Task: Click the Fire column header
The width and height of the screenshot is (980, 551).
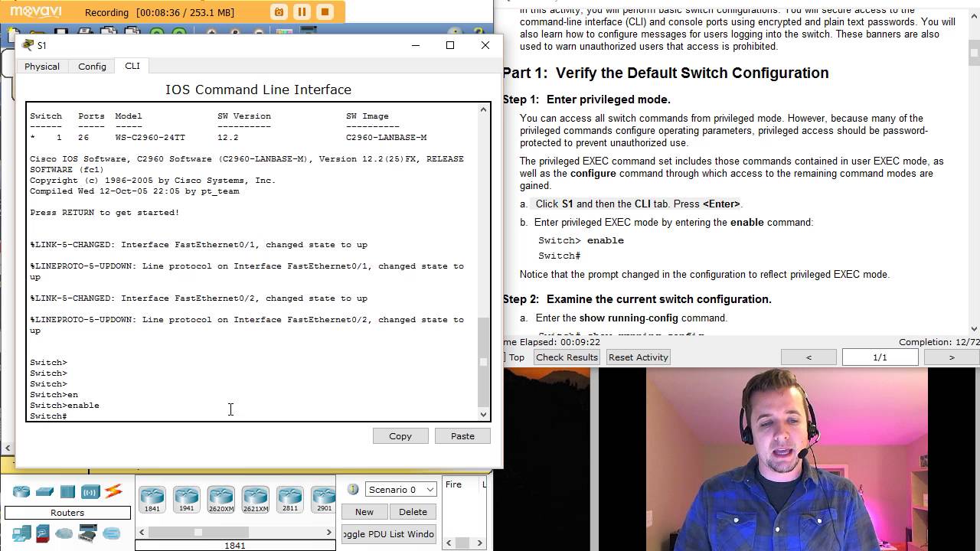Action: tap(453, 484)
